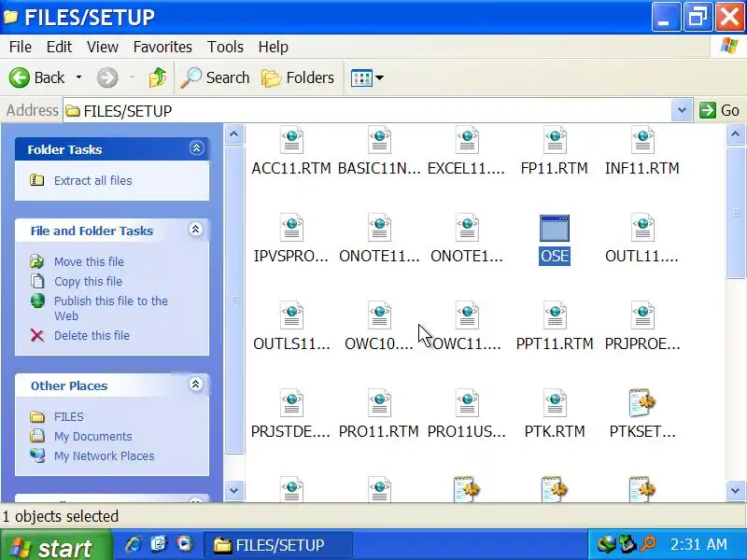Image resolution: width=747 pixels, height=560 pixels.
Task: Select the PPT11.RTM file icon
Action: pos(555,315)
